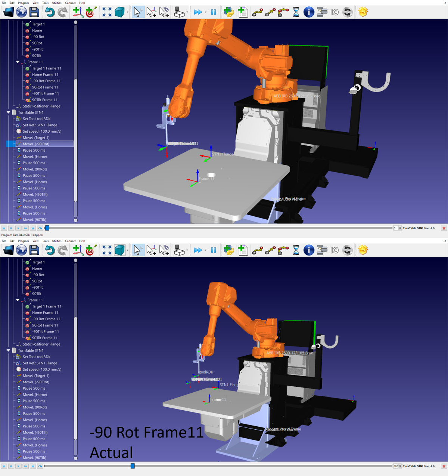Add a new target in upper toolbar
Image resolution: width=448 pixels, height=476 pixels.
pos(91,12)
